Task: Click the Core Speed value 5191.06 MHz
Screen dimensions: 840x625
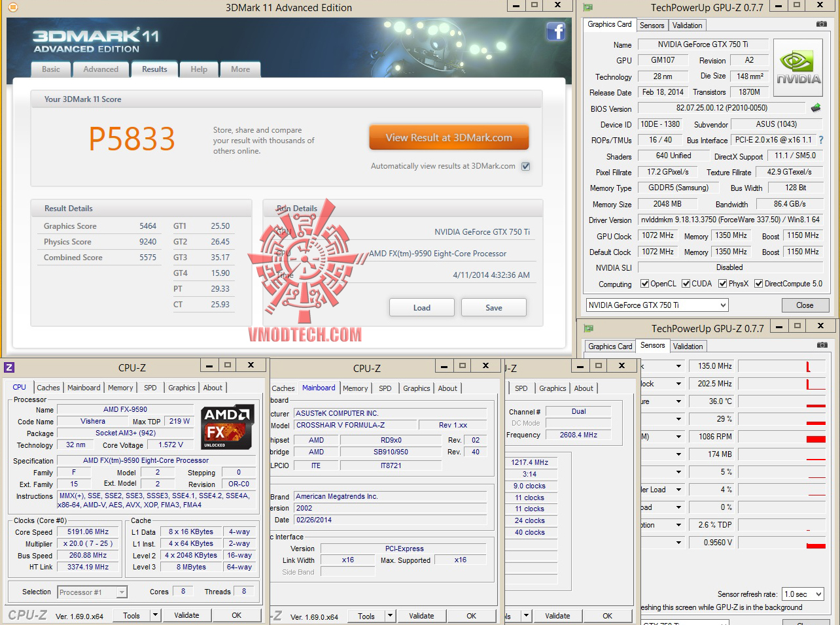Action: [89, 532]
